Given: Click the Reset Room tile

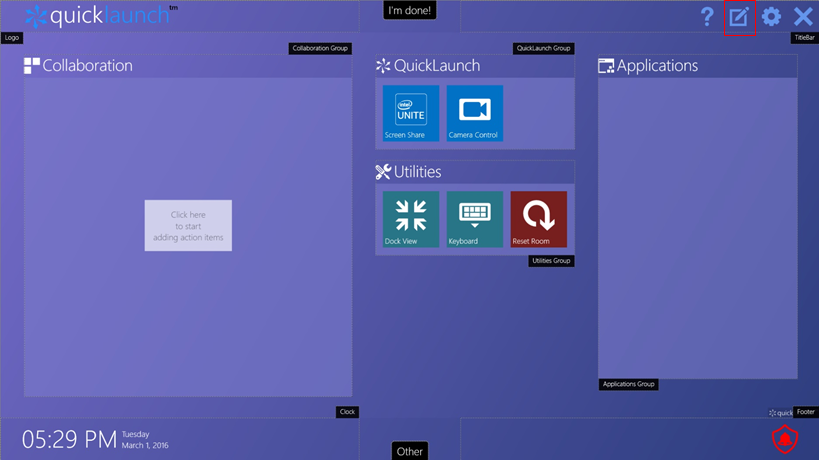Looking at the screenshot, I should point(539,219).
